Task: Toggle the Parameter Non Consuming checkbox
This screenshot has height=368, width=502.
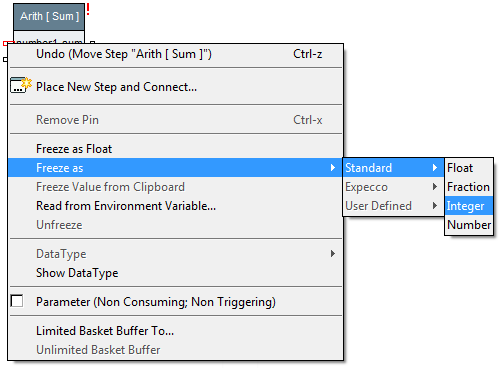Action: tap(17, 301)
